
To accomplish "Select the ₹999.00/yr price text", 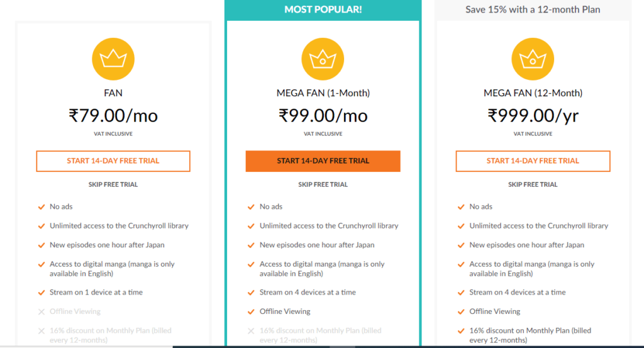I will point(533,116).
